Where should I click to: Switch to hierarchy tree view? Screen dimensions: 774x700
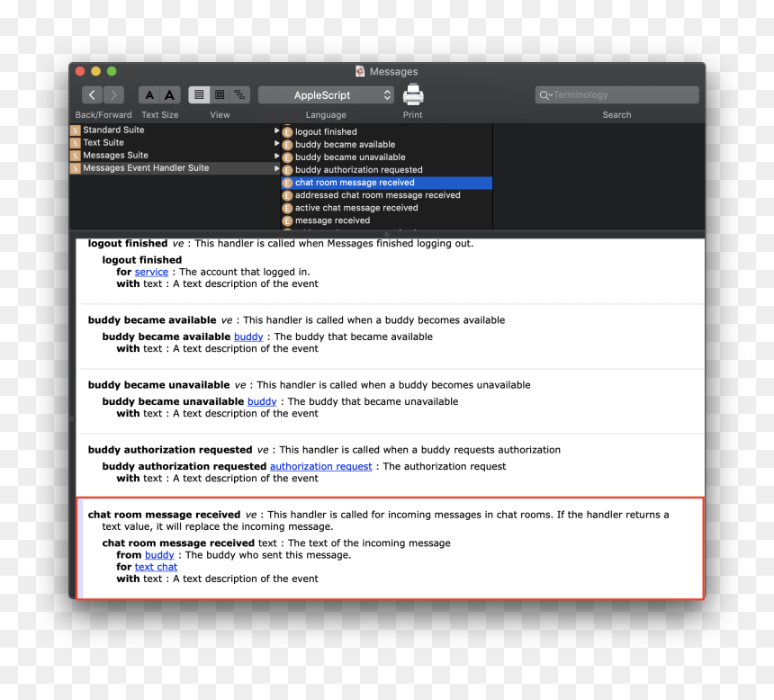240,94
